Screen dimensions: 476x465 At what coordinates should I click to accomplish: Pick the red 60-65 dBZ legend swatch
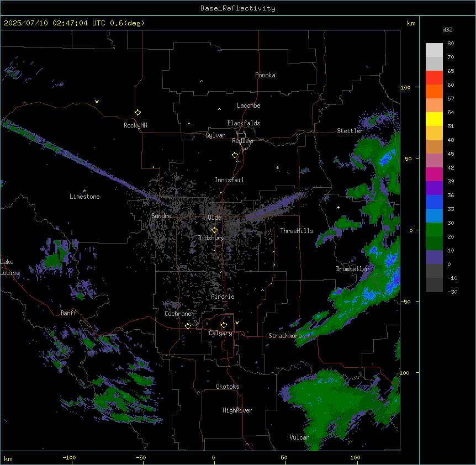(434, 77)
